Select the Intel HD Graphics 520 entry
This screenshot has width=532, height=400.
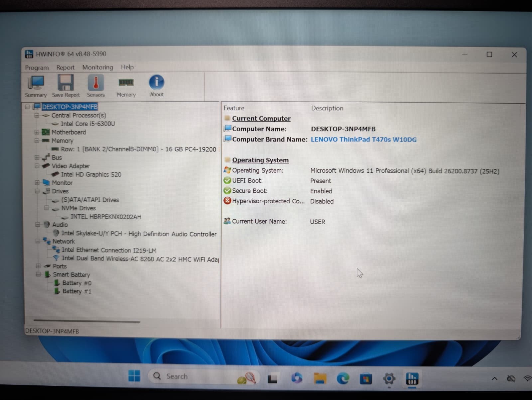point(91,174)
